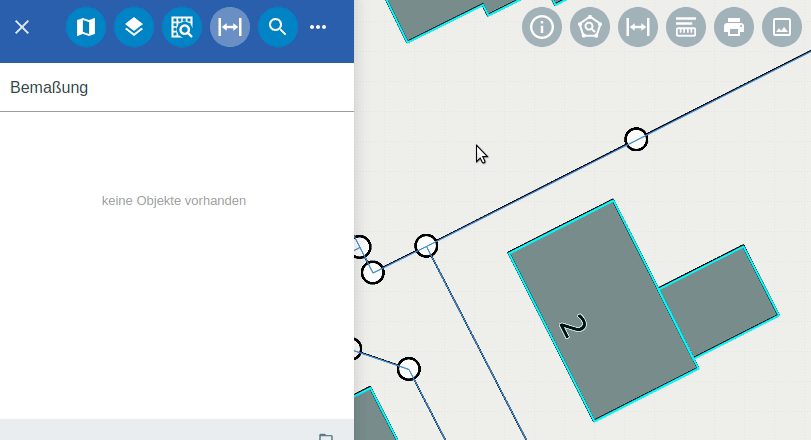This screenshot has height=440, width=811.
Task: Open the layers panel icon
Action: (134, 27)
